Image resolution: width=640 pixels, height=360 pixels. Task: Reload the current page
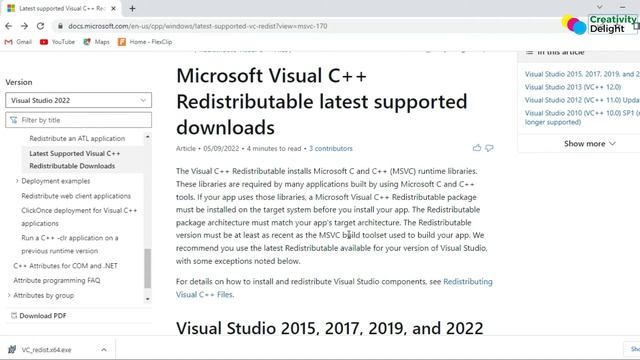[x=40, y=26]
